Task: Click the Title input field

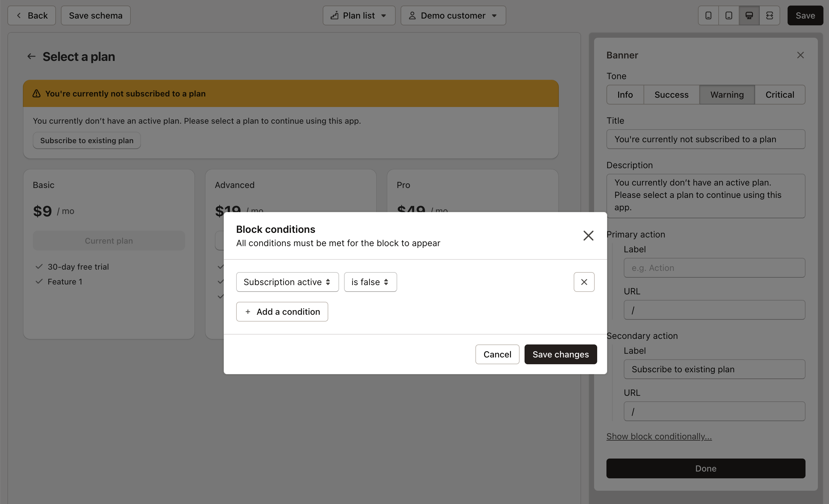Action: pyautogui.click(x=705, y=139)
